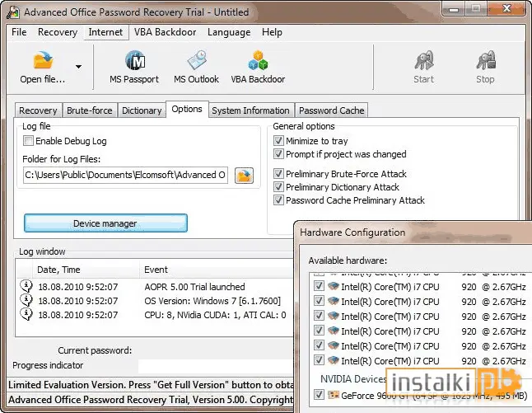Select the Options tab

coord(187,109)
